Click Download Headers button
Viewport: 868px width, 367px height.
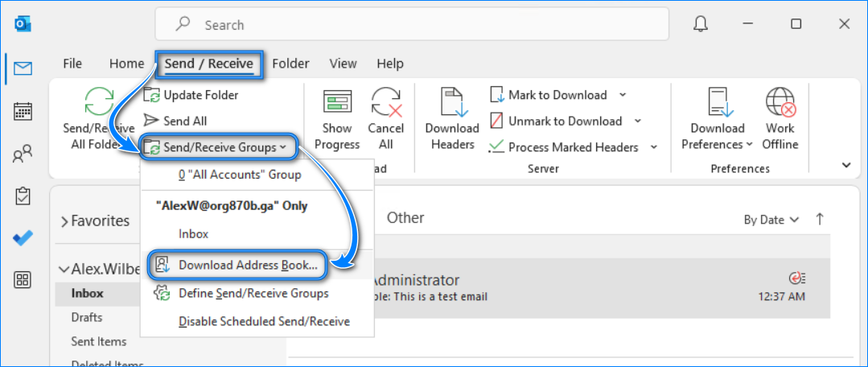(452, 118)
